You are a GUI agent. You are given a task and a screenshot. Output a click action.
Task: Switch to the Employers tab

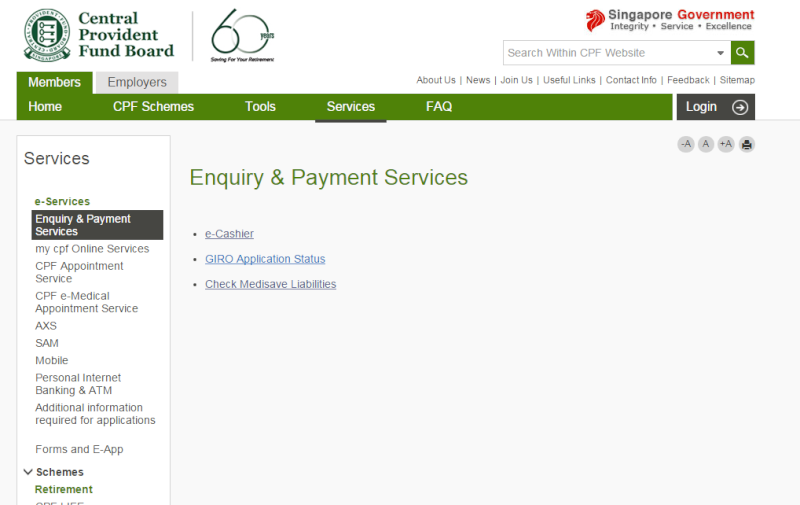click(x=137, y=83)
